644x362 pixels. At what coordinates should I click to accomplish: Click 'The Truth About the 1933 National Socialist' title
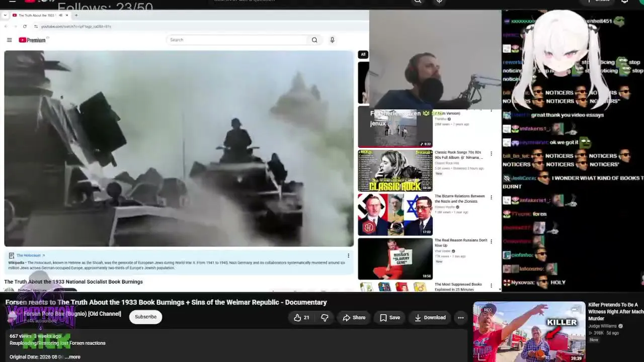click(x=73, y=282)
